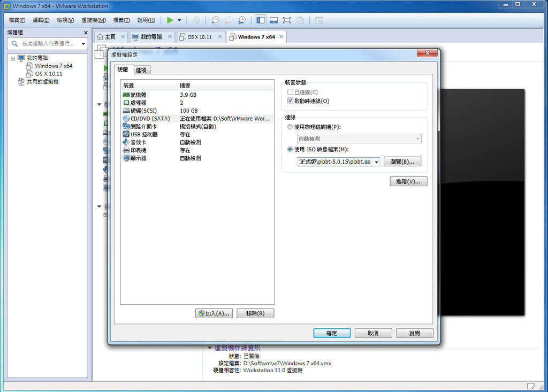Select the 顯示器 device row
548x392 pixels.
point(197,158)
